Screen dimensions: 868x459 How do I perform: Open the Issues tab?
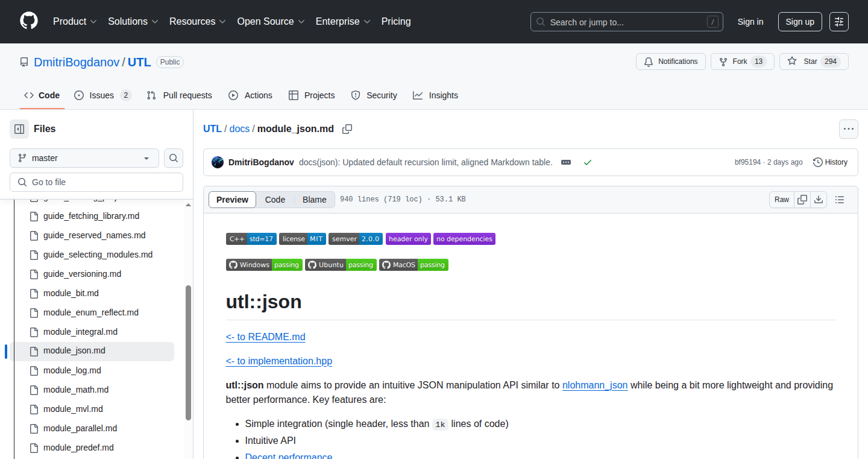coord(102,95)
